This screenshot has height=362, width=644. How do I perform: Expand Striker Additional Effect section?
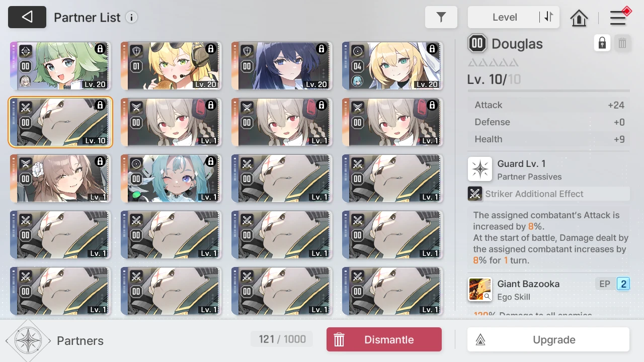click(548, 194)
